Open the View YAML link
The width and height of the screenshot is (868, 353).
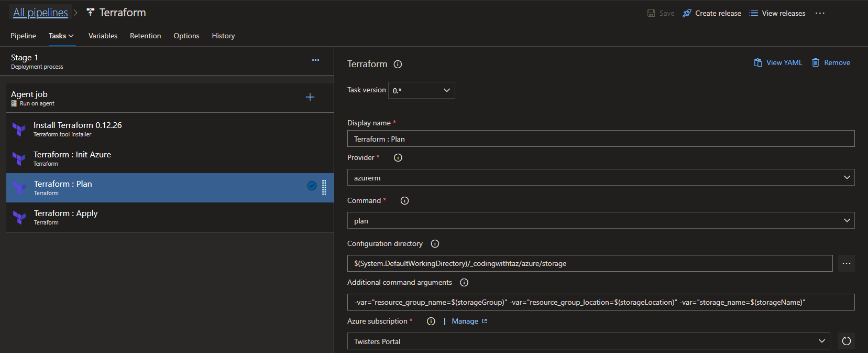[x=778, y=62]
